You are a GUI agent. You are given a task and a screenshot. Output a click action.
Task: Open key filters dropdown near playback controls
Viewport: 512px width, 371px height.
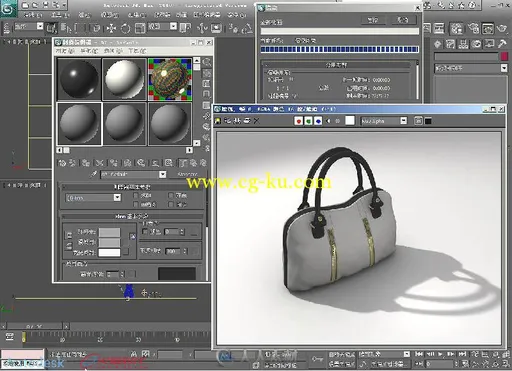click(407, 354)
